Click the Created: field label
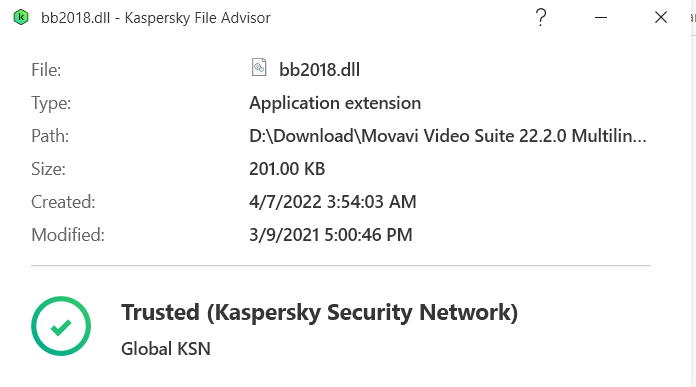This screenshot has height=387, width=696. (63, 202)
